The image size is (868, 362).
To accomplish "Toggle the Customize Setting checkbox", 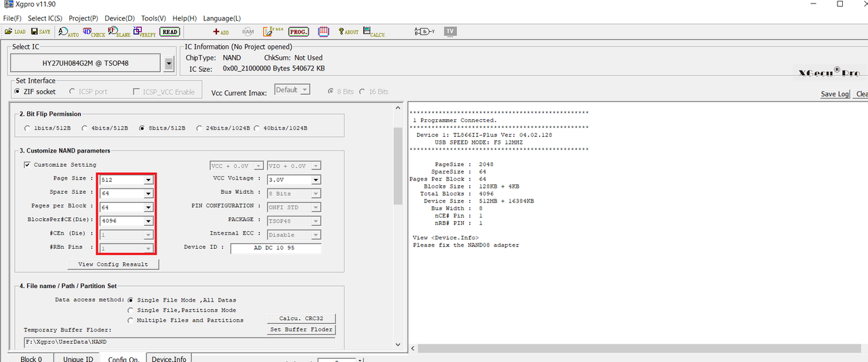I will 27,165.
